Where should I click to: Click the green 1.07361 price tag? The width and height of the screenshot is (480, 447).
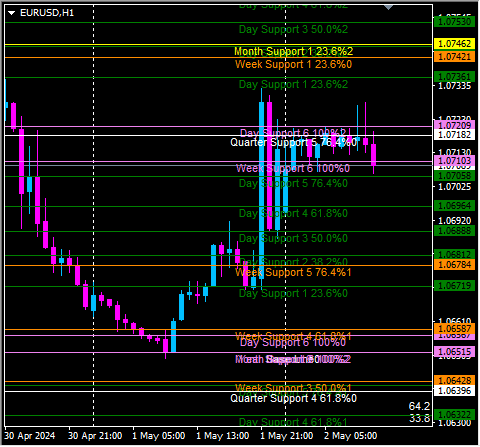coord(454,77)
